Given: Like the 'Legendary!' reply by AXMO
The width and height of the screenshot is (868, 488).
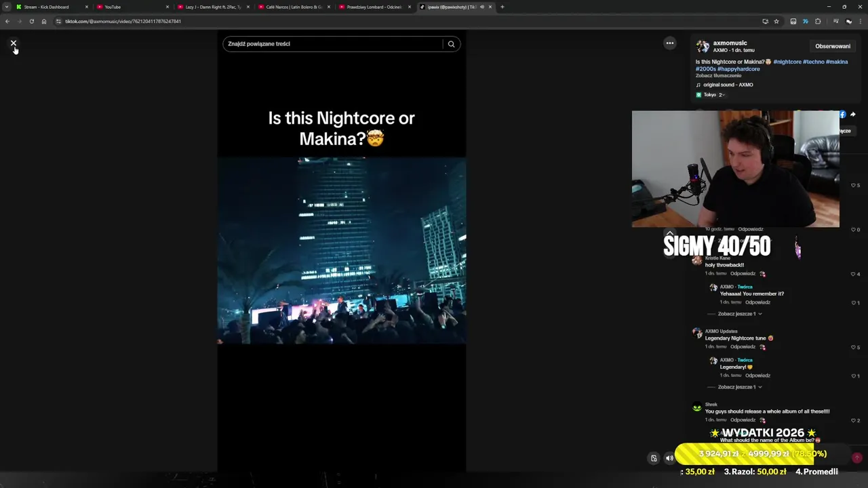Looking at the screenshot, I should [853, 375].
